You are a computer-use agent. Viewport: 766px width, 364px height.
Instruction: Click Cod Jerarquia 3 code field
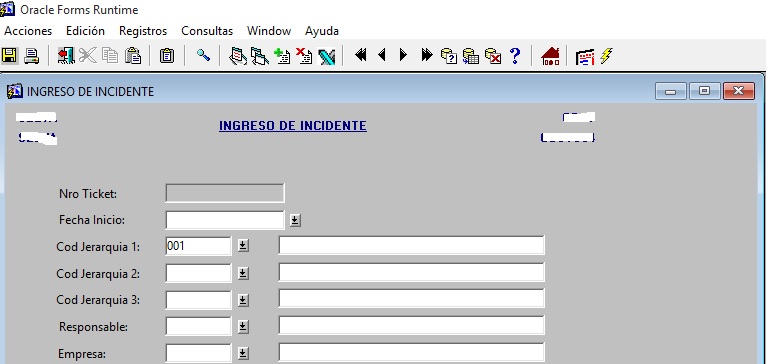(x=198, y=300)
